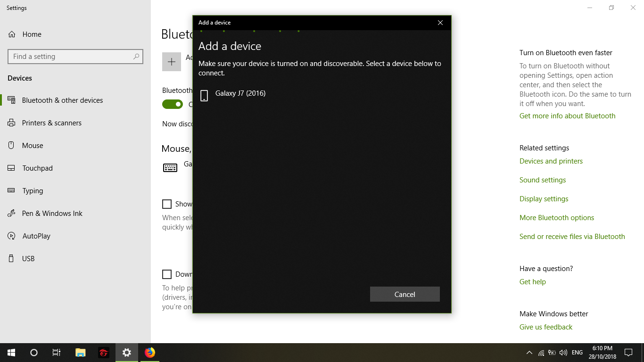Open Firefox from the taskbar
The height and width of the screenshot is (362, 644).
(150, 353)
